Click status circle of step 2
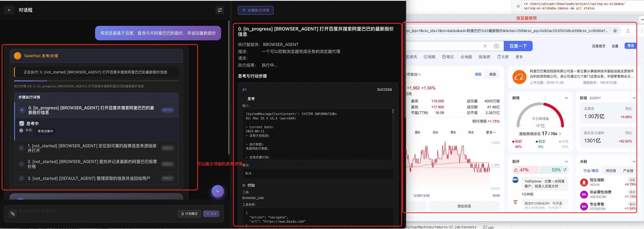644x229 pixels. pos(21,164)
